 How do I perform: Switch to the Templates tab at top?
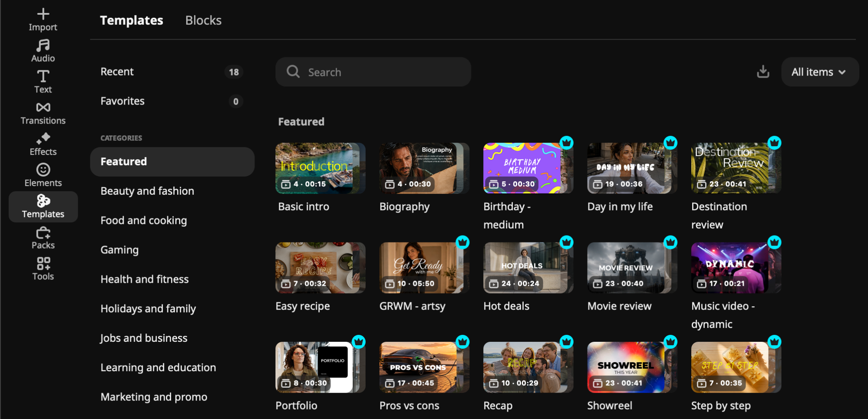click(132, 20)
